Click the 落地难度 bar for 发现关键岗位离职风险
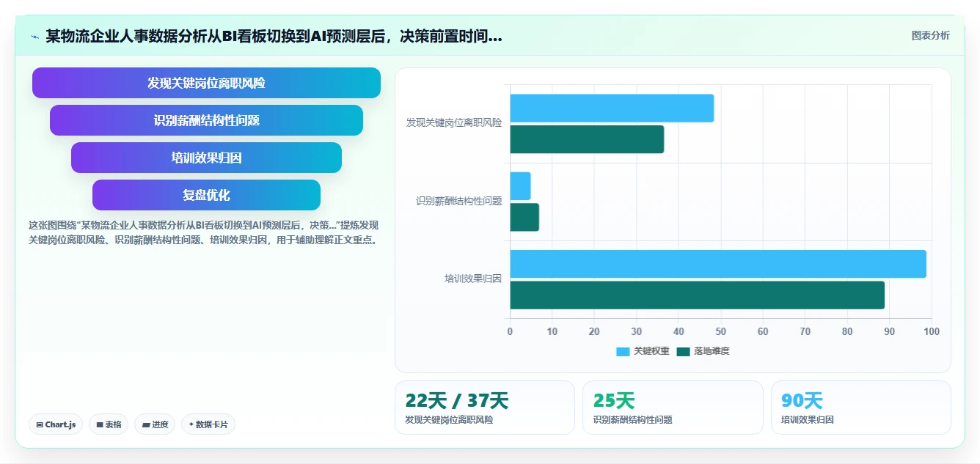 (587, 139)
